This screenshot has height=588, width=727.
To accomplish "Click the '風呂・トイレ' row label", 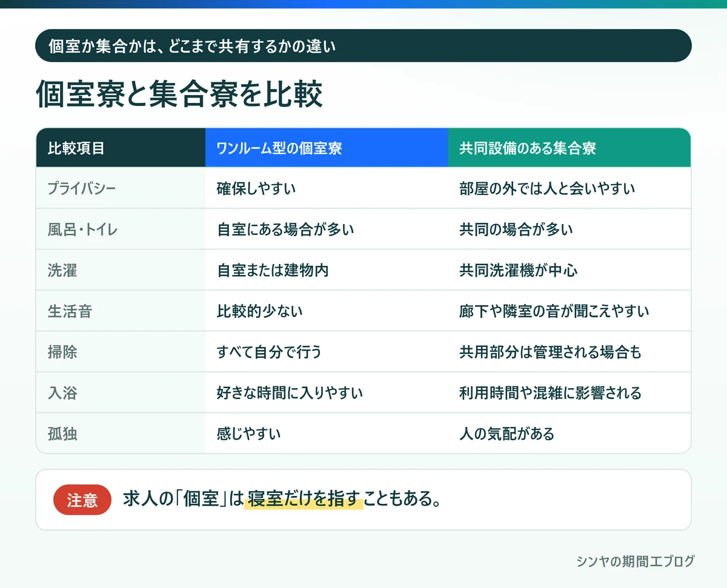I will 121,230.
